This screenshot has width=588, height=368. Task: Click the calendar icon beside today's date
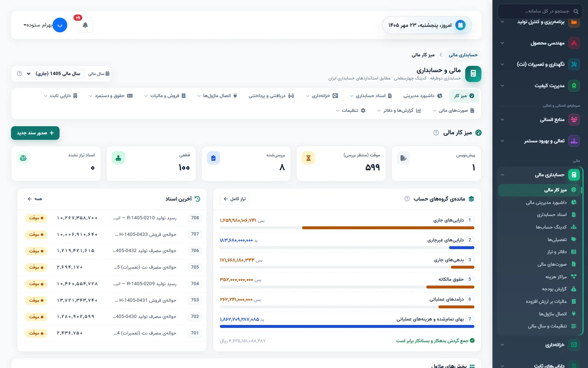pyautogui.click(x=460, y=25)
